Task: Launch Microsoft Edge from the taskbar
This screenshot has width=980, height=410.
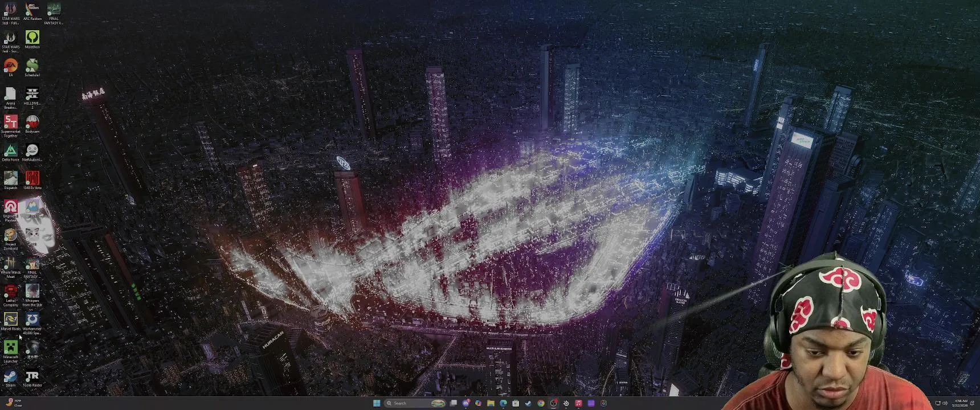Action: click(x=503, y=403)
